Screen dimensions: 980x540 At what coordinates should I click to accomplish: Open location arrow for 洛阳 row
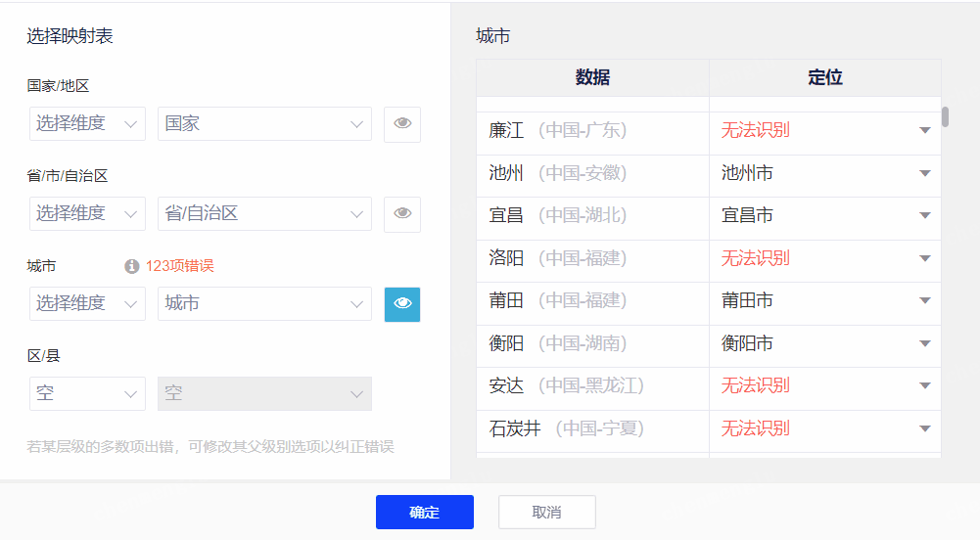(924, 259)
